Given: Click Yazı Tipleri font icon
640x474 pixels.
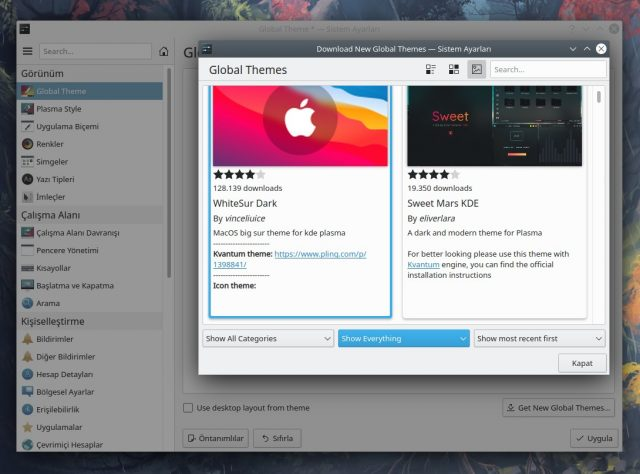Looking at the screenshot, I should tap(27, 179).
